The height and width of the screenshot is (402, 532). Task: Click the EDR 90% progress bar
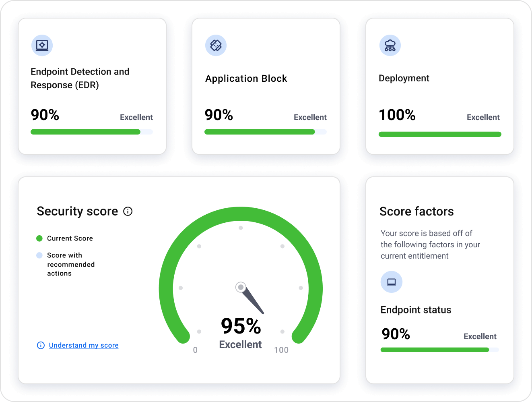tap(92, 132)
